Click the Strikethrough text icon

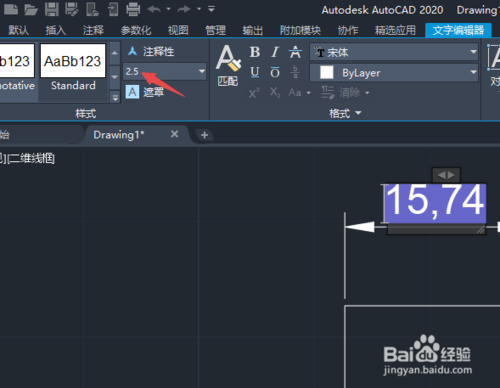click(x=295, y=52)
